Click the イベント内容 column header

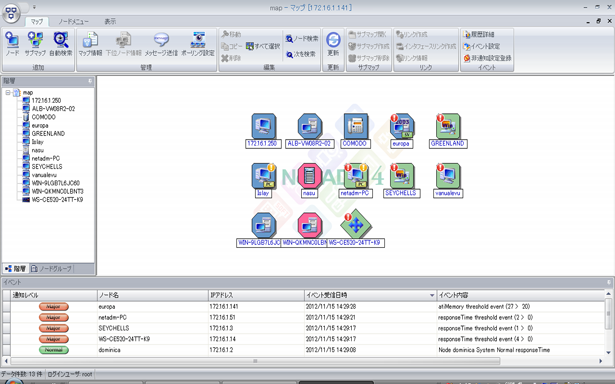pos(521,295)
